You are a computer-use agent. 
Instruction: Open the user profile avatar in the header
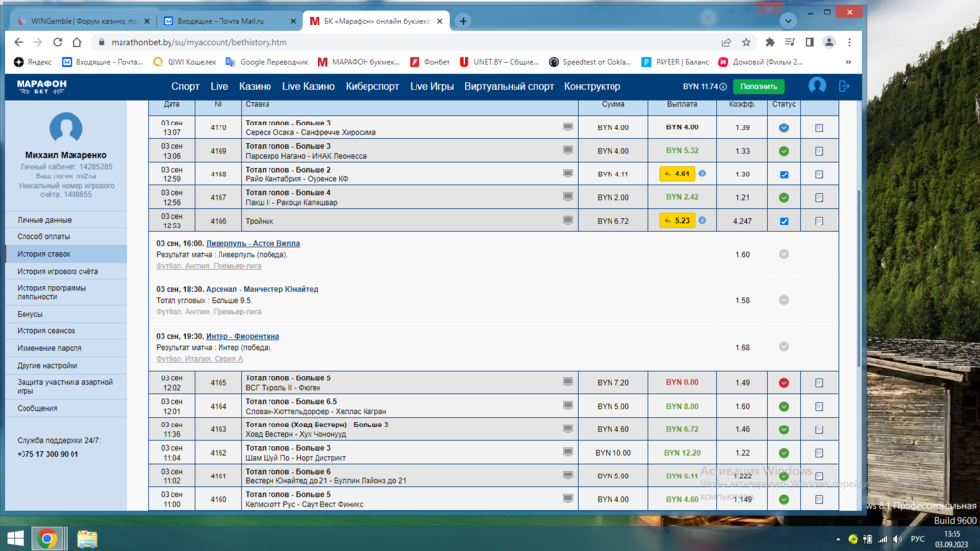coord(816,86)
